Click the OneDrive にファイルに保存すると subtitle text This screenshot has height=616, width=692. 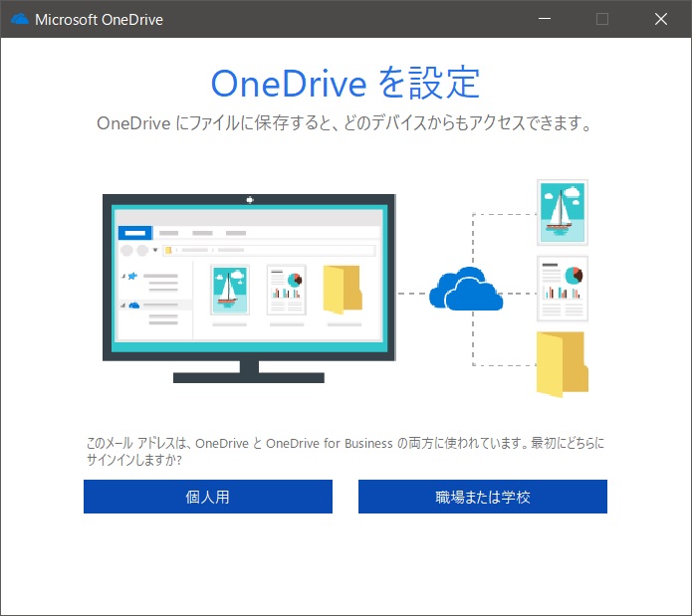345,123
